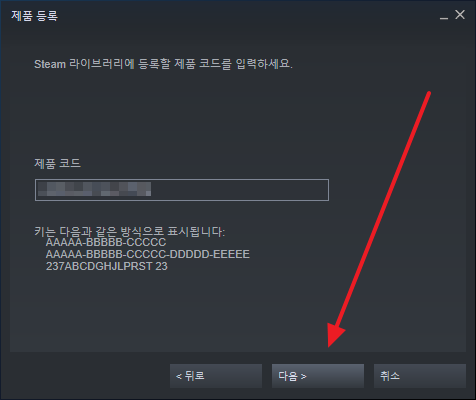476x400 pixels.
Task: Click the < chevron on the 뒤로 button
Action: [179, 377]
